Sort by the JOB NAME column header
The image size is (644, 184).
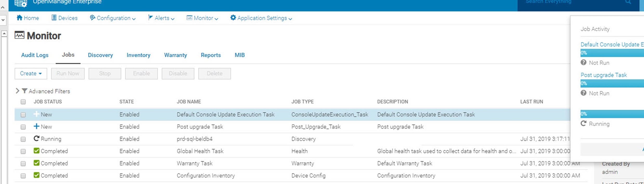tap(189, 102)
